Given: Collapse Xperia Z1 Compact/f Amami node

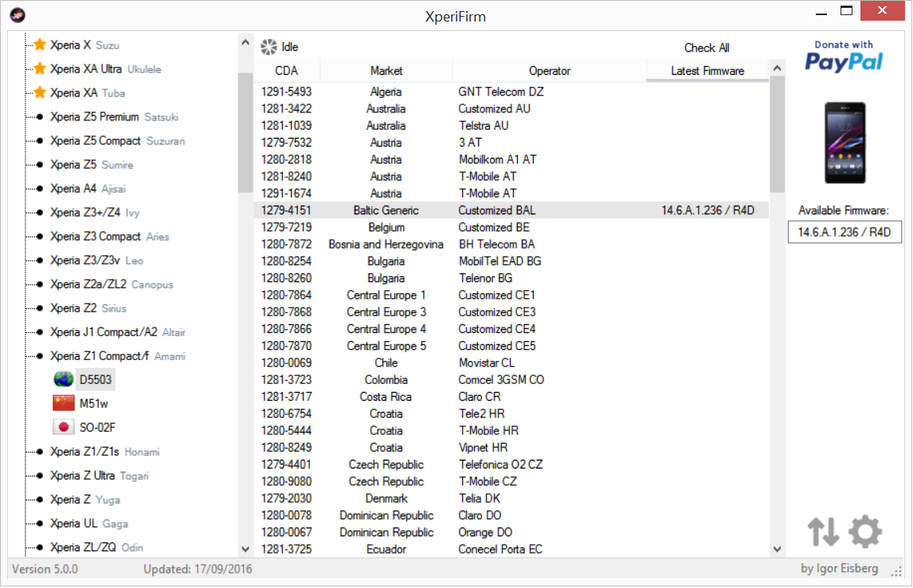Looking at the screenshot, I should [40, 355].
